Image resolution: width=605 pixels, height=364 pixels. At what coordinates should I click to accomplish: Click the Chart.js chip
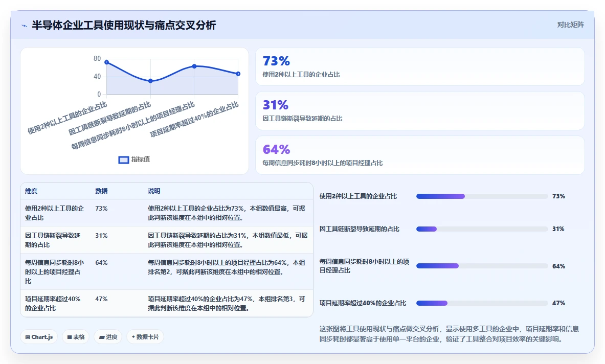pyautogui.click(x=39, y=337)
